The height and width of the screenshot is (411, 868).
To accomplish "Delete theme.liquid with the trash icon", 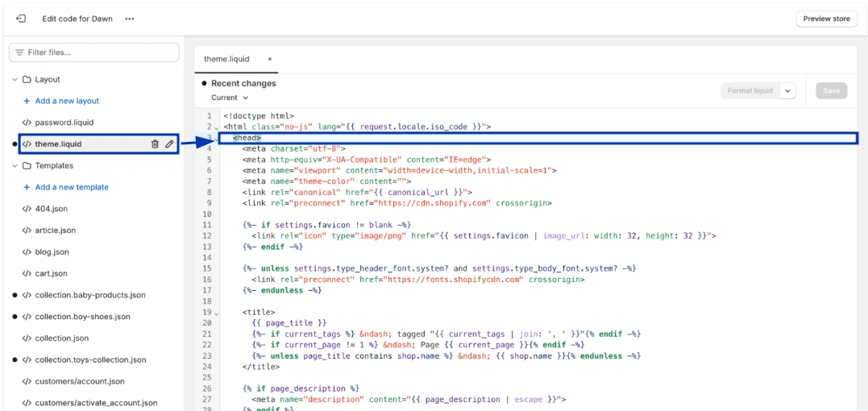I will pyautogui.click(x=155, y=143).
